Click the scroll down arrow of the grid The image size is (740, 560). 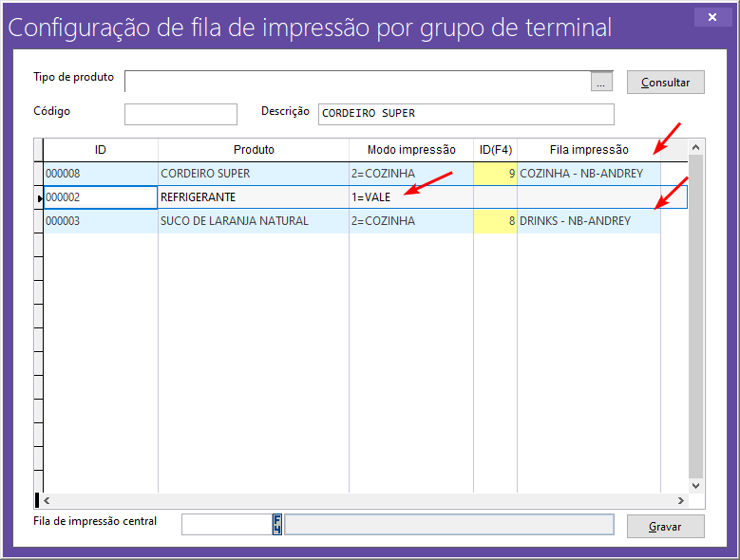(x=695, y=485)
